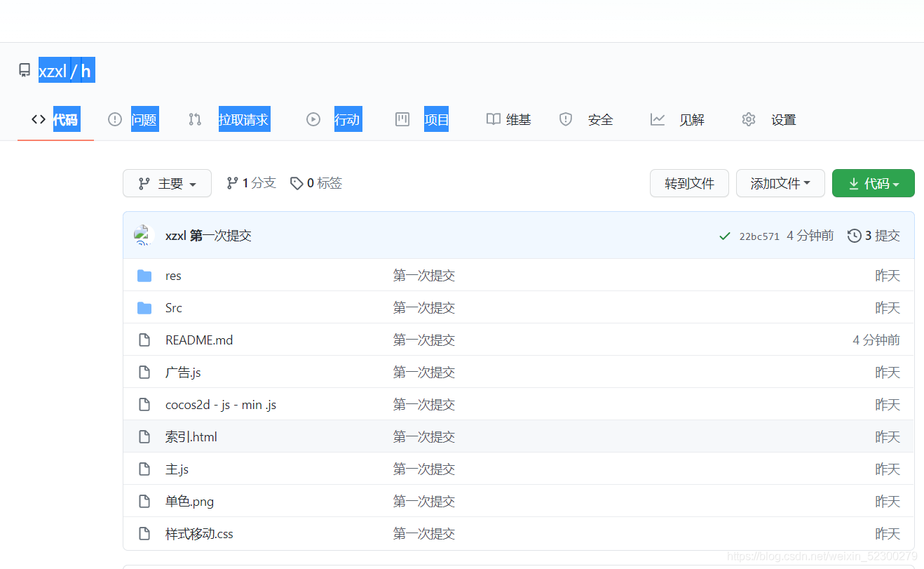Open the 主.js file
The width and height of the screenshot is (924, 569).
pyautogui.click(x=177, y=469)
